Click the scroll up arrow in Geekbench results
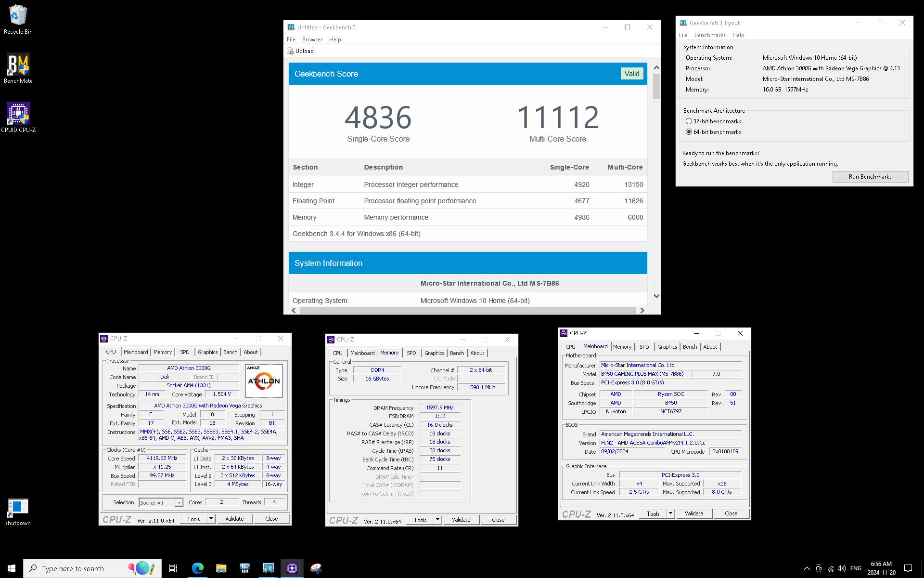Viewport: 924px width, 578px height. click(656, 68)
